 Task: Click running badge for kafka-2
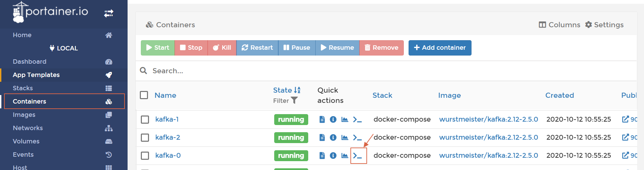click(291, 138)
